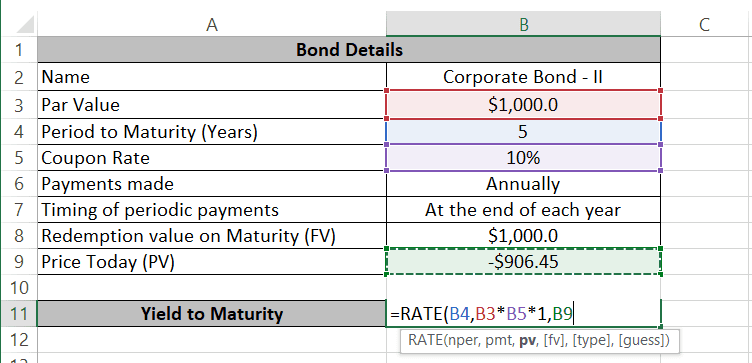This screenshot has height=363, width=752.
Task: Click the Bond Details merged header cell
Action: pyautogui.click(x=349, y=49)
